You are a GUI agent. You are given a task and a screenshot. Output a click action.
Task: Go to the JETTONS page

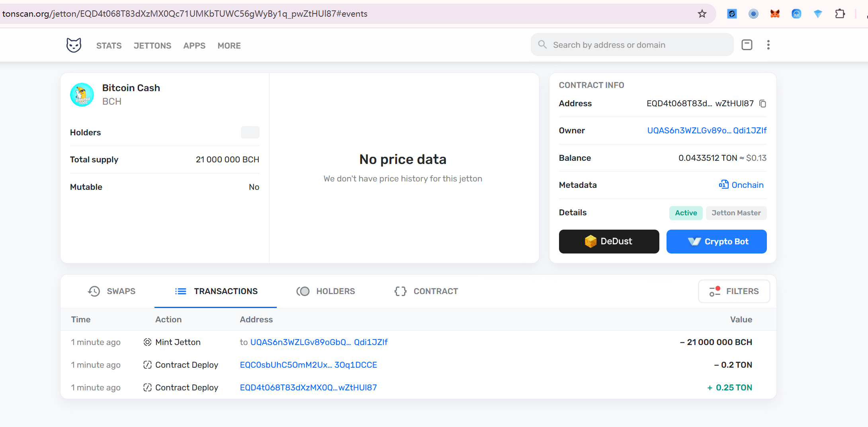[152, 46]
